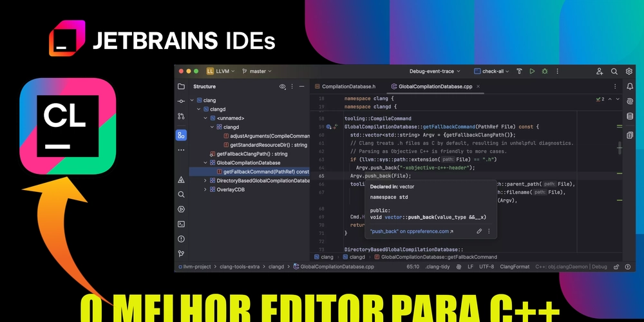Click the UTF-8 encoding in status bar
The width and height of the screenshot is (644, 322).
point(486,267)
